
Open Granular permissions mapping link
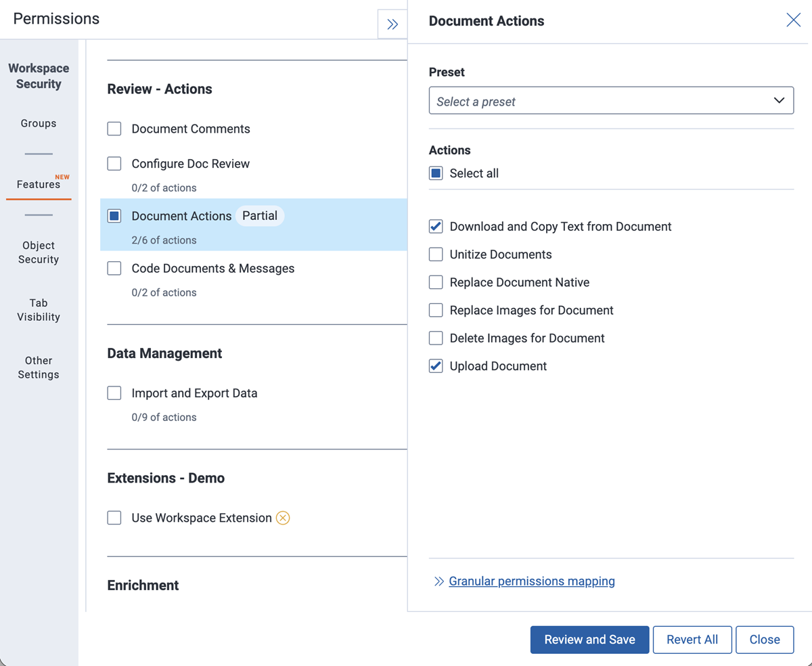532,581
